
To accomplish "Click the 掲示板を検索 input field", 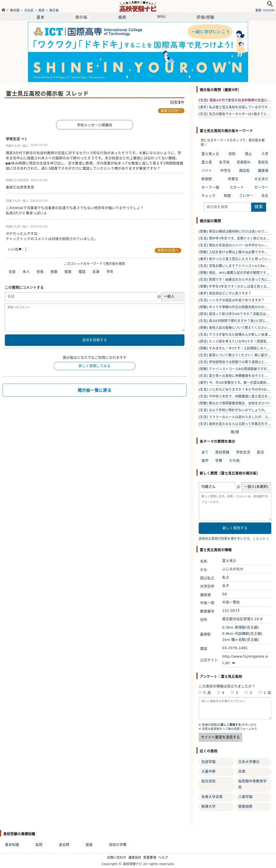I will point(227,207).
